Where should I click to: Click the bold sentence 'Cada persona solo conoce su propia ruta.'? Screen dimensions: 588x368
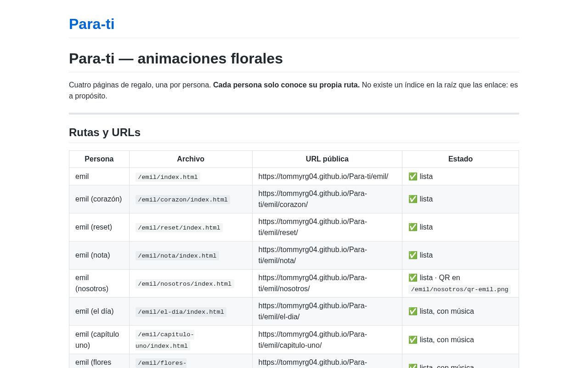(x=286, y=85)
